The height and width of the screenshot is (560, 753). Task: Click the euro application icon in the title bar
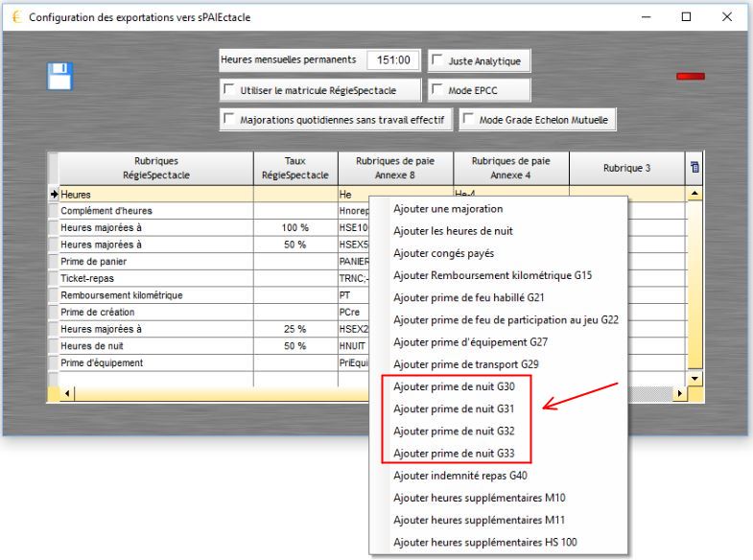[x=16, y=17]
